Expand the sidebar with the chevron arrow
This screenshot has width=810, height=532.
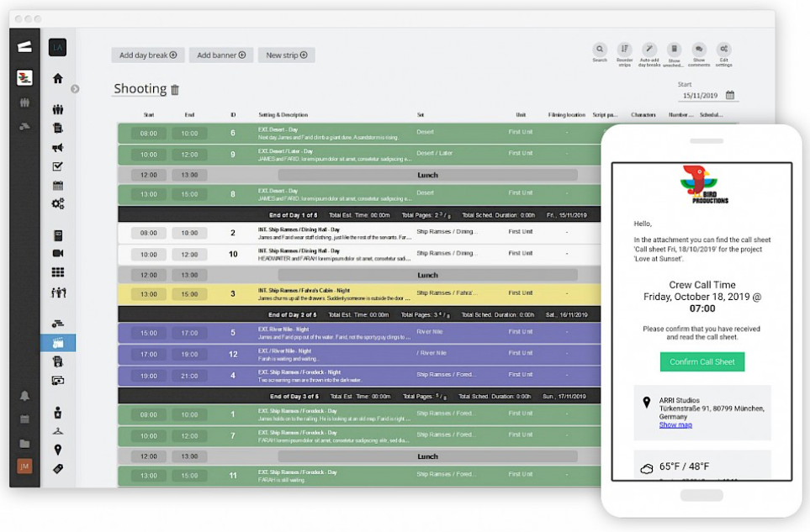pos(75,89)
